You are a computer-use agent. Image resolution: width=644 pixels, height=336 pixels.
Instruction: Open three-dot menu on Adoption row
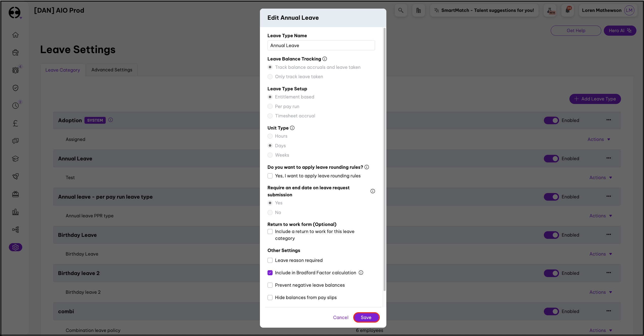click(608, 120)
